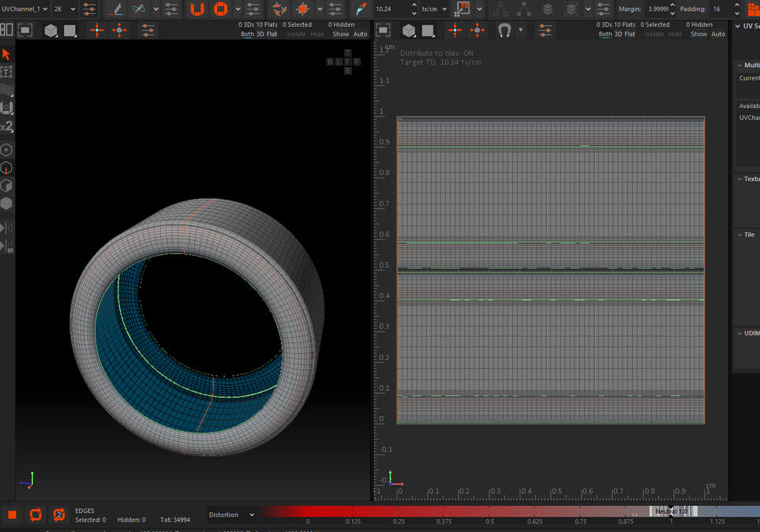
Task: Switch to 3D view mode in the flat viewport header
Action: point(618,34)
